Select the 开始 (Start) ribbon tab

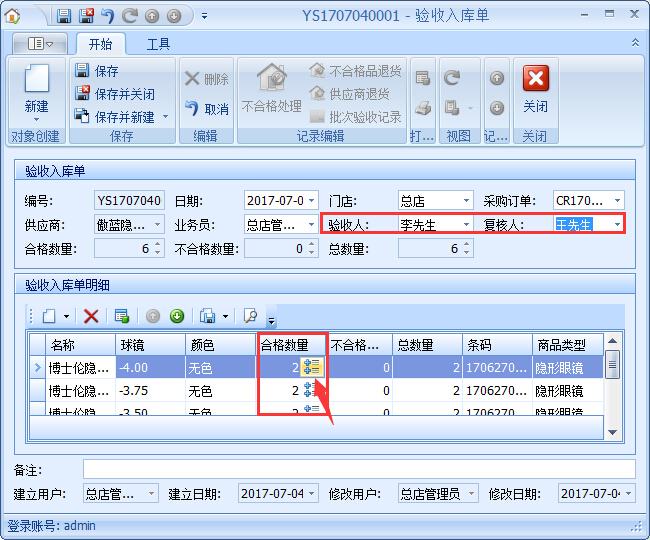click(x=100, y=44)
